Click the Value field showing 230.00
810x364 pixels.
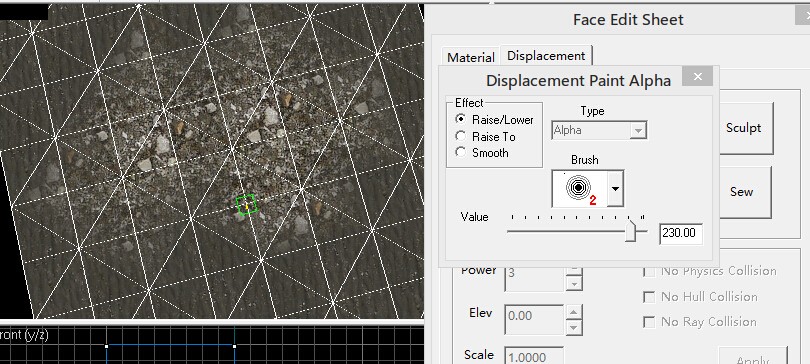(681, 233)
